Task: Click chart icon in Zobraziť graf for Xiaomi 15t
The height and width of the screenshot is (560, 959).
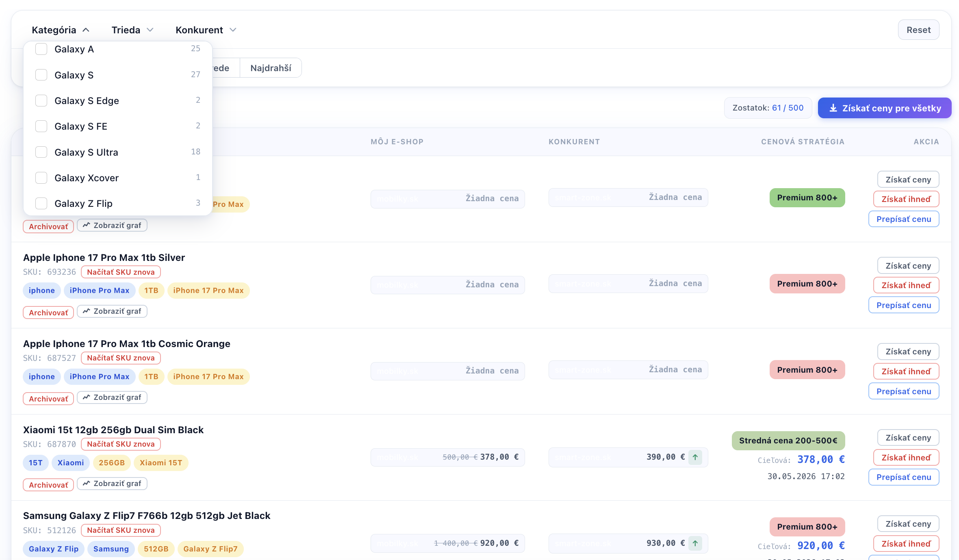Action: tap(87, 484)
